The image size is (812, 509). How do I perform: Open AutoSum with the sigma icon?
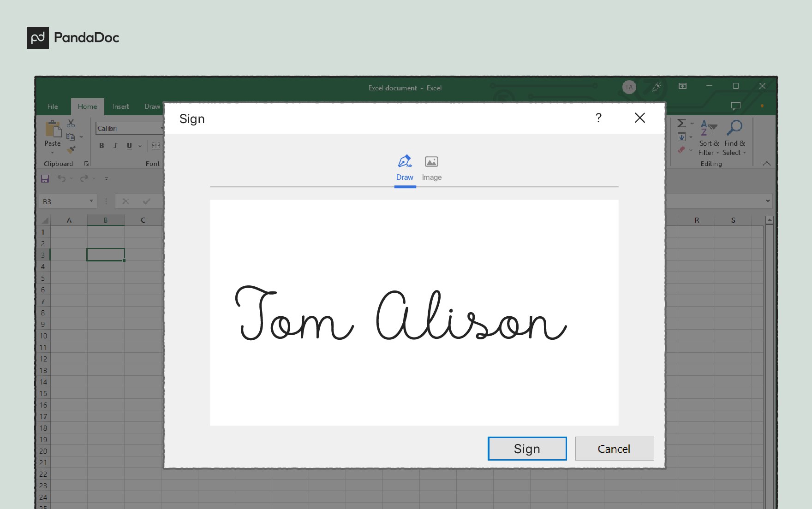pyautogui.click(x=682, y=123)
